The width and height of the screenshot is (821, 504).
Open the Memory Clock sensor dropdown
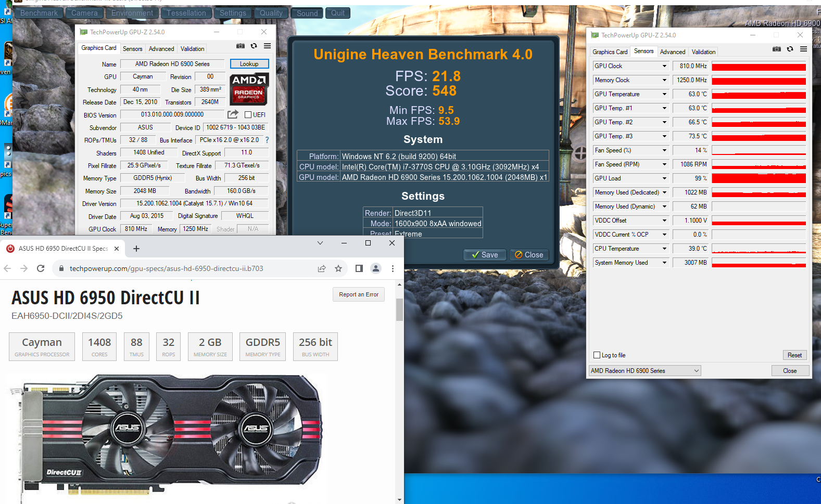coord(664,80)
